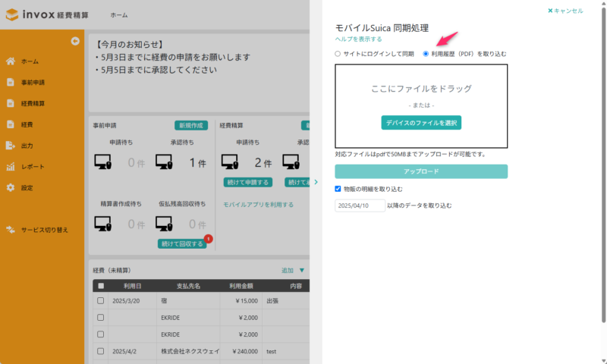Select 利用履歴（PDF）を取り込む radio option
Image resolution: width=607 pixels, height=364 pixels.
426,54
